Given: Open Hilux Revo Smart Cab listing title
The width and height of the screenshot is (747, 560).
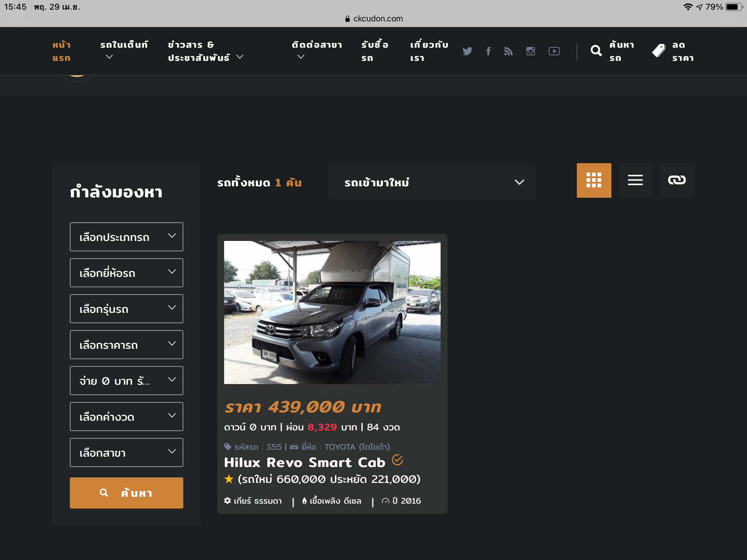Looking at the screenshot, I should (304, 463).
